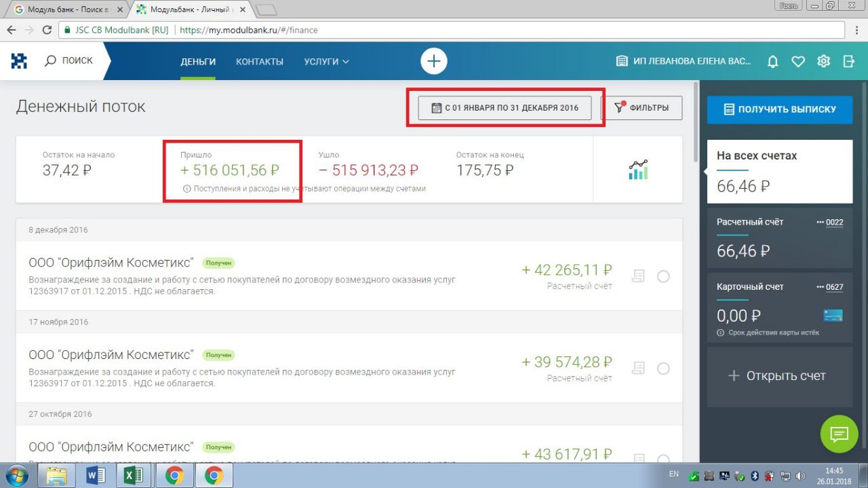Open the Windows Start menu
The height and width of the screenshot is (488, 868).
(17, 476)
